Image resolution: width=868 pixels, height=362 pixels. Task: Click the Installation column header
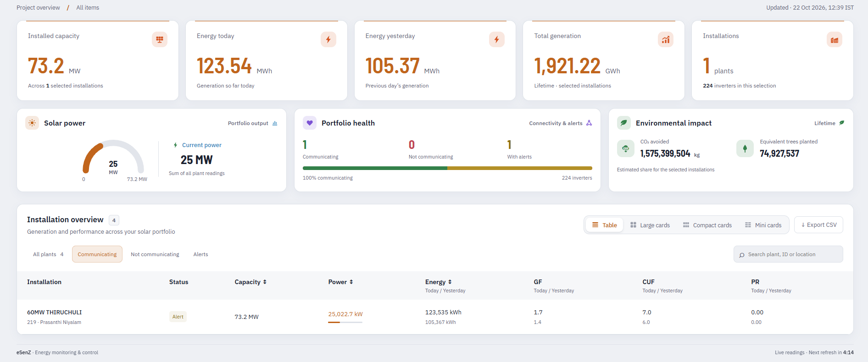pos(44,282)
